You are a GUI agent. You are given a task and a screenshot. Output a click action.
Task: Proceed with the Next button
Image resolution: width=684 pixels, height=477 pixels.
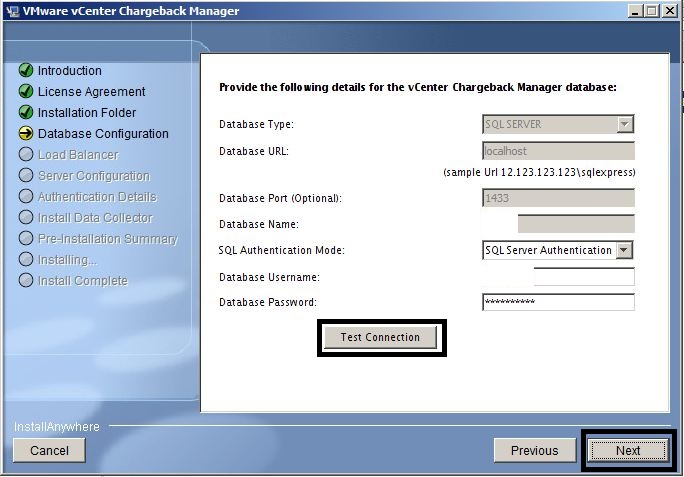tap(628, 450)
